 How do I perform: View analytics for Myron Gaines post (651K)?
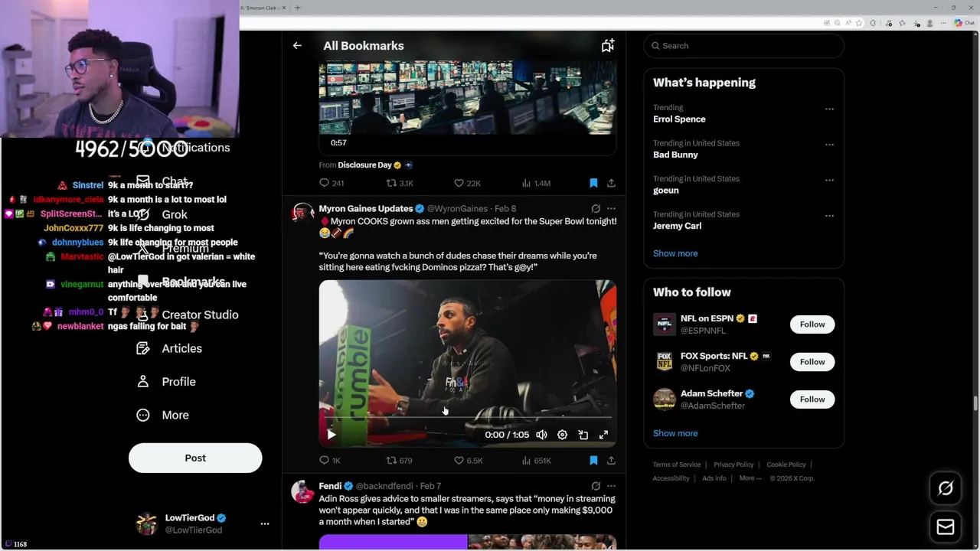point(536,461)
